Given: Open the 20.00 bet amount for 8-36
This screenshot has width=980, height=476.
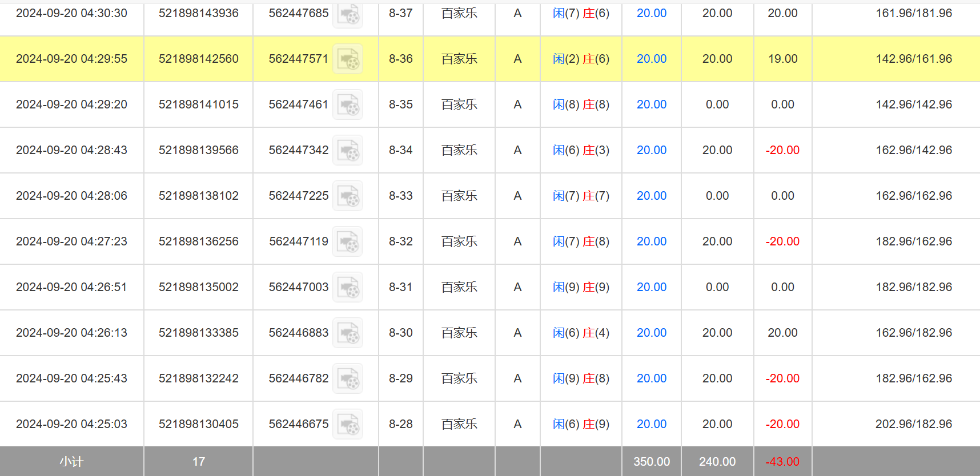Looking at the screenshot, I should click(651, 59).
